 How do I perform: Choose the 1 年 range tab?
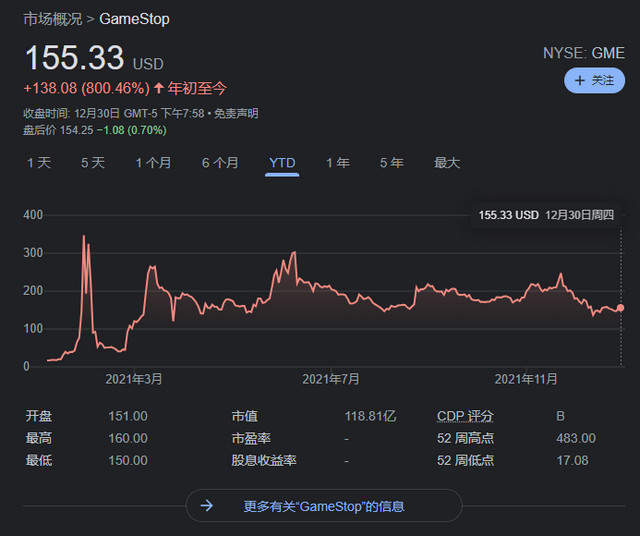(x=338, y=163)
